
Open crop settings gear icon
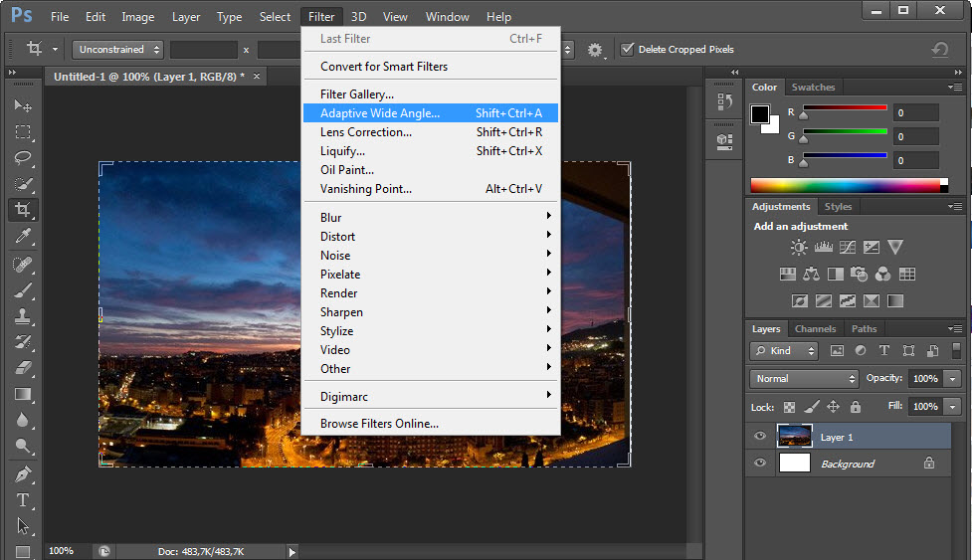tap(595, 50)
